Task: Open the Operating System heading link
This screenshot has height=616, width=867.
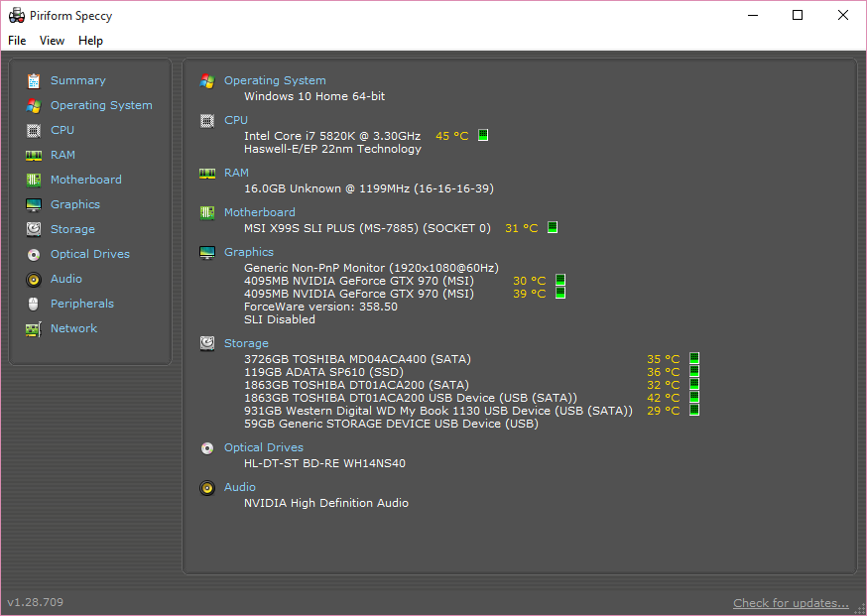Action: pyautogui.click(x=275, y=80)
